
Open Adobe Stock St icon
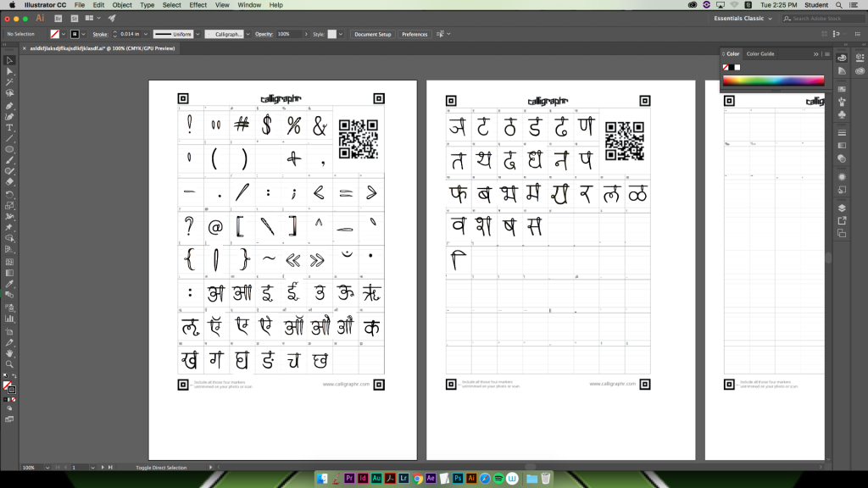click(x=75, y=19)
